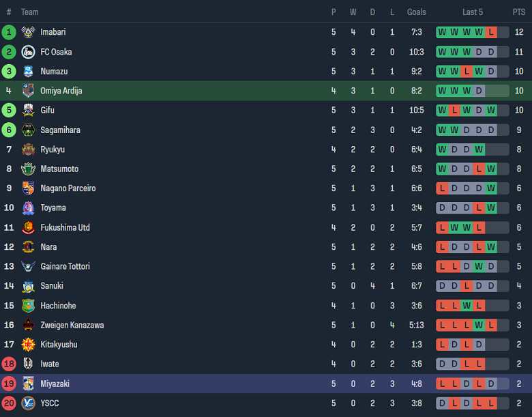Screen dimensions: 532x417
Task: Click the Zweigen Kanazawa team logo
Action: point(28,325)
